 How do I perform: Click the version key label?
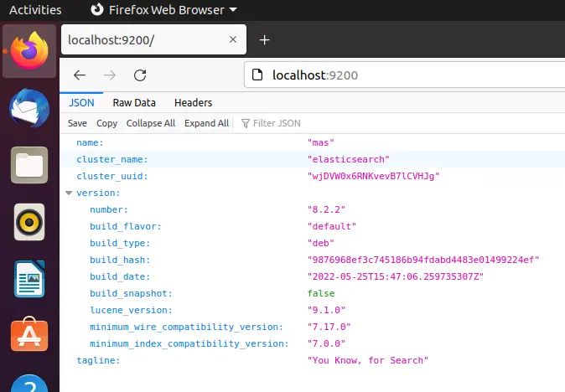click(x=98, y=193)
